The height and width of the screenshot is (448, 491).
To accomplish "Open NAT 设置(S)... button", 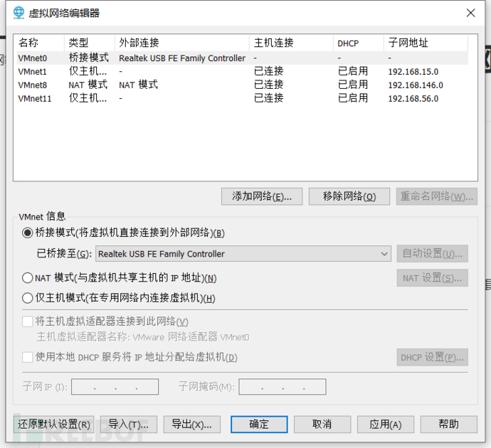I will click(x=433, y=278).
